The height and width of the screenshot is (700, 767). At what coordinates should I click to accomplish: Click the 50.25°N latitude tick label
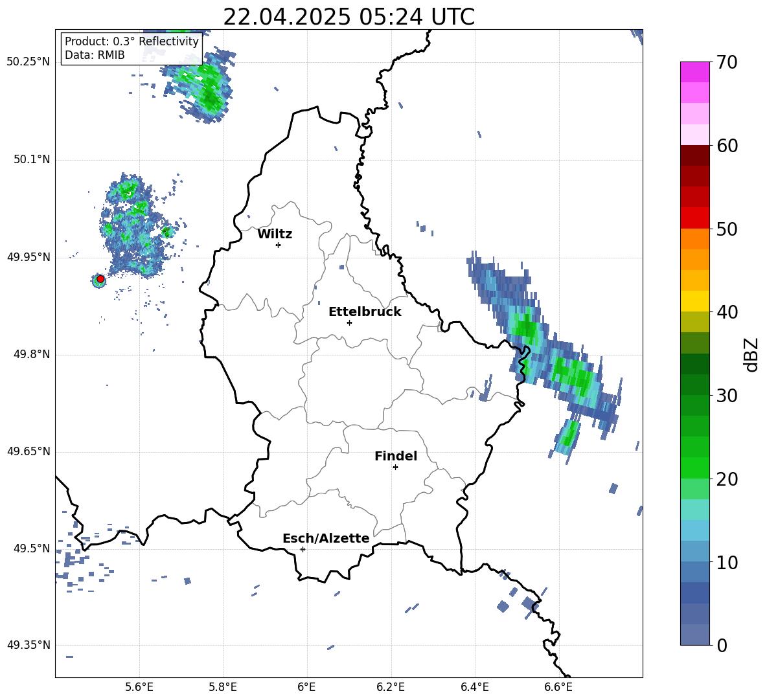click(x=28, y=62)
